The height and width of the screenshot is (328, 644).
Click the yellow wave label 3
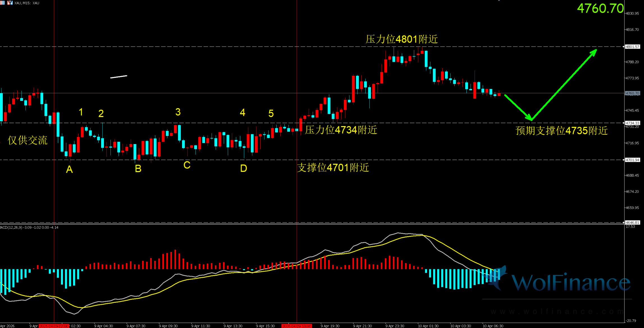click(178, 112)
